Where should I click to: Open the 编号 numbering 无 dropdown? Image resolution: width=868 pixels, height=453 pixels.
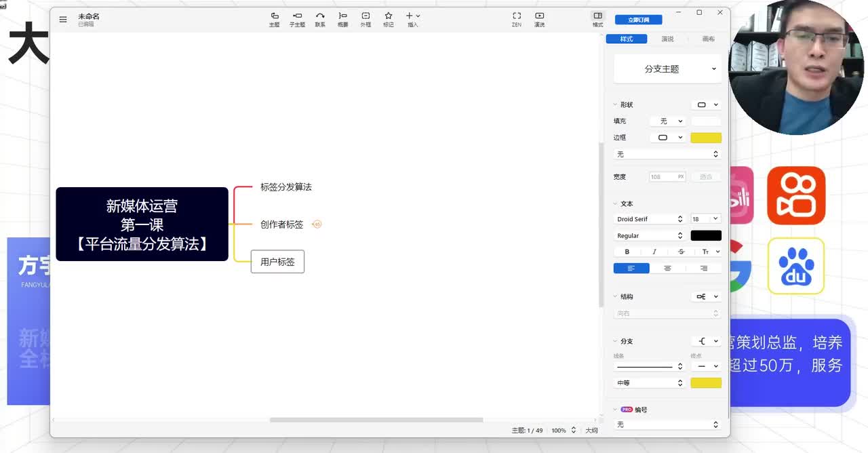pyautogui.click(x=667, y=425)
